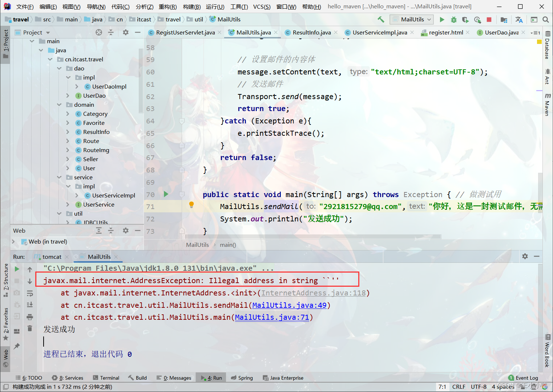Screen dimensions: 553x392
Task: Run with coverage icon in toolbar
Action: point(465,20)
